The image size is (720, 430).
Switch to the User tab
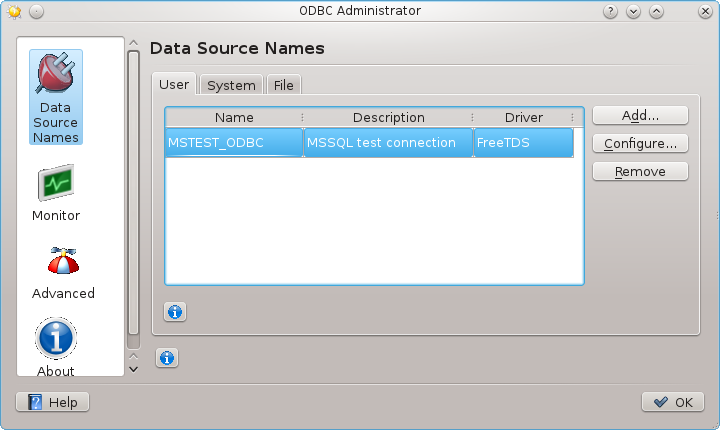(174, 85)
